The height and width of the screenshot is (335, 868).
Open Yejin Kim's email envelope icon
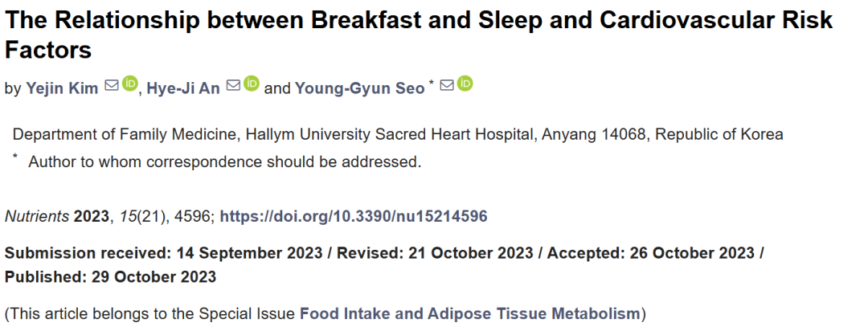coord(111,86)
